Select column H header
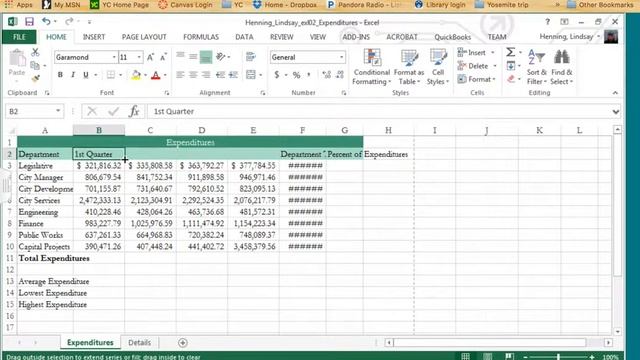Image resolution: width=640 pixels, height=360 pixels. pos(388,130)
